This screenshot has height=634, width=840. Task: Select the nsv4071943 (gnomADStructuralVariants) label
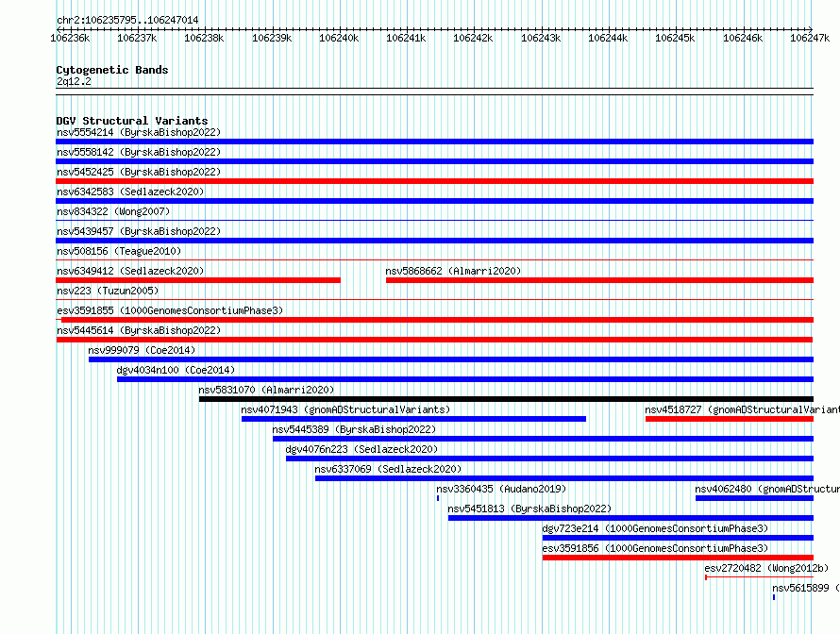345,409
